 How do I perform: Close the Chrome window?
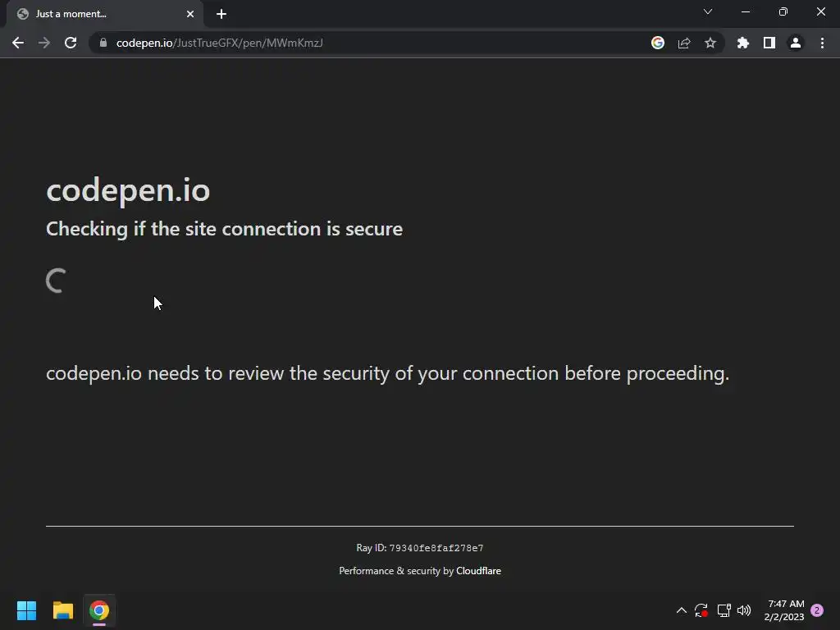[820, 11]
